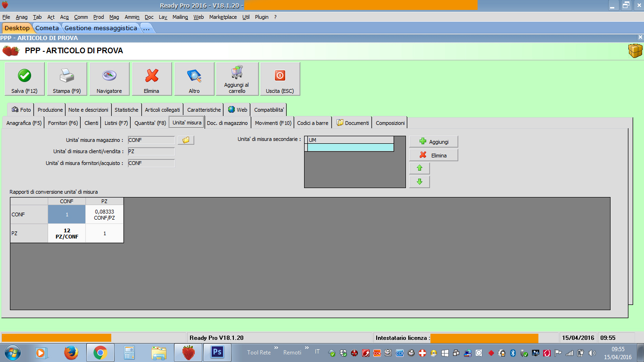
Task: Delete the article with the toolbar Elimina button
Action: 152,79
